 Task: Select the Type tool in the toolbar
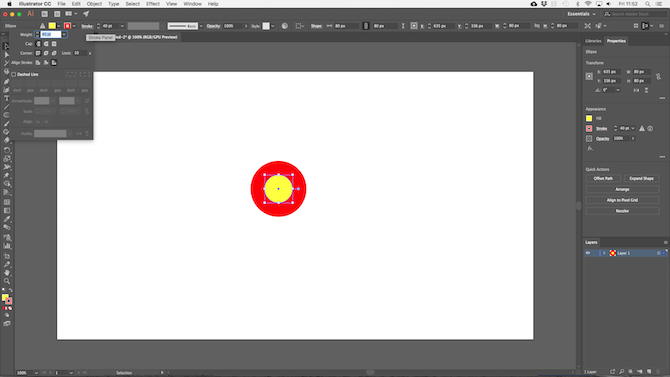[x=6, y=98]
